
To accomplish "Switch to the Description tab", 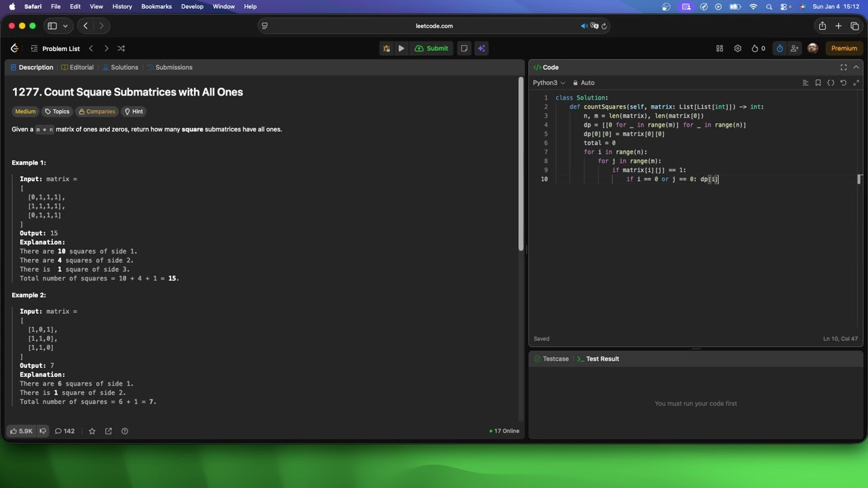I will click(x=32, y=67).
